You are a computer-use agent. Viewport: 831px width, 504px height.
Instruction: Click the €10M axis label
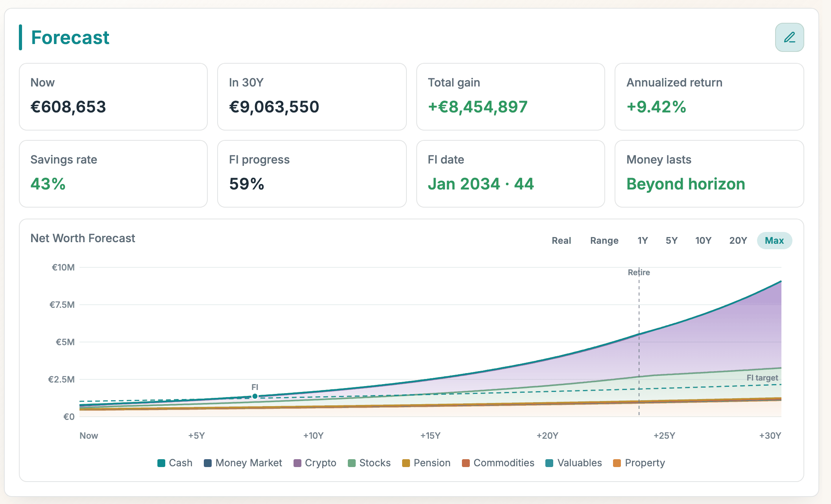63,267
